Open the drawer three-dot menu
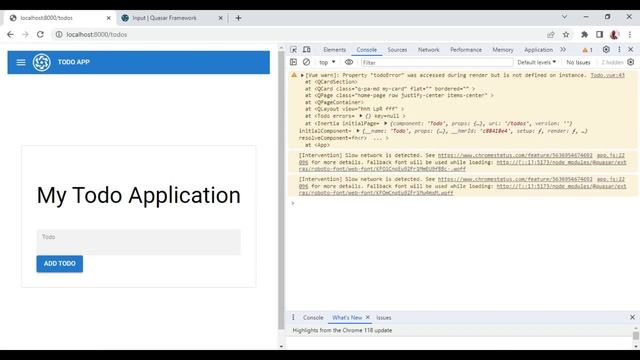Viewport: 640px width, 360px height. click(293, 318)
